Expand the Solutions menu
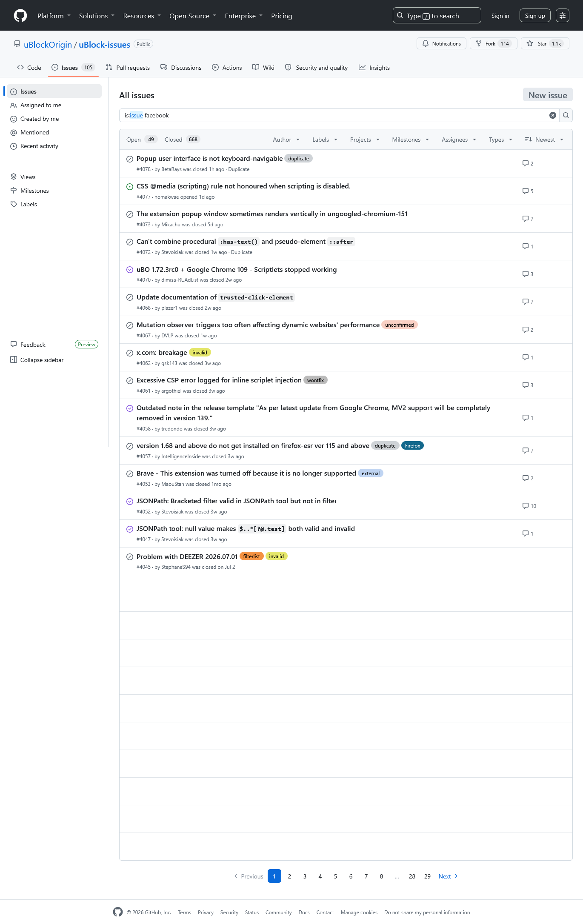 click(x=97, y=16)
